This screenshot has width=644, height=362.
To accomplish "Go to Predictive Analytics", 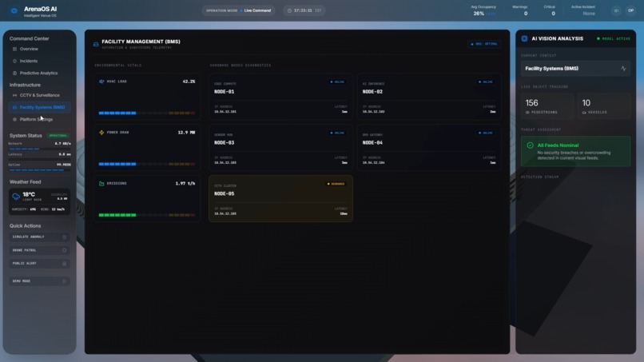I will [38, 74].
